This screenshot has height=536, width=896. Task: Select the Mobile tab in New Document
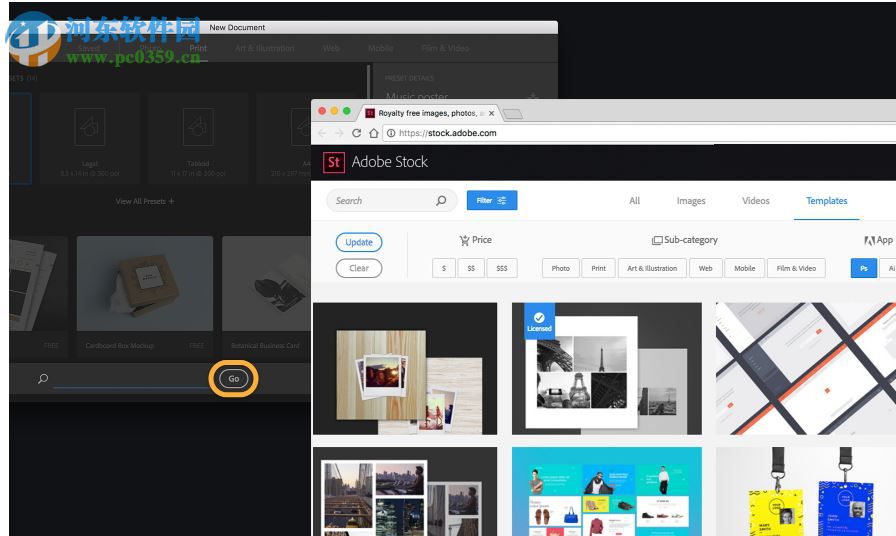[x=381, y=49]
